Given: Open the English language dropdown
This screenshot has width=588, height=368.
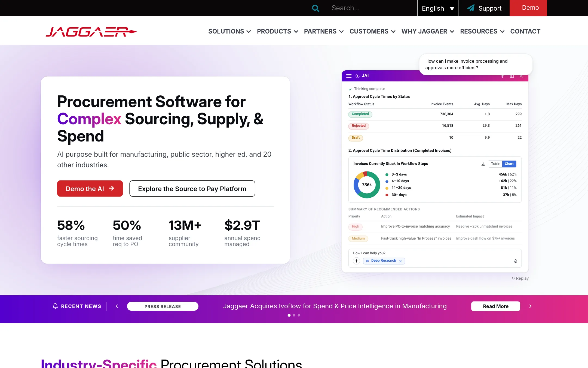Looking at the screenshot, I should [x=438, y=8].
